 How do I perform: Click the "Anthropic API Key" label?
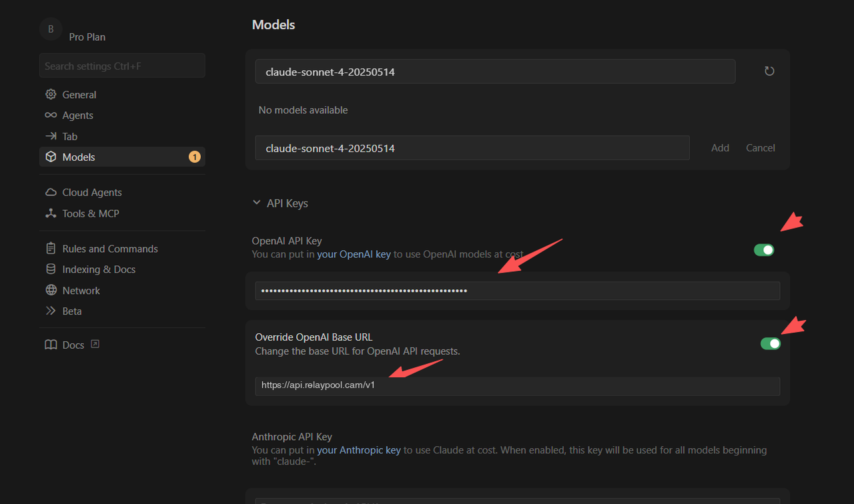(x=292, y=437)
